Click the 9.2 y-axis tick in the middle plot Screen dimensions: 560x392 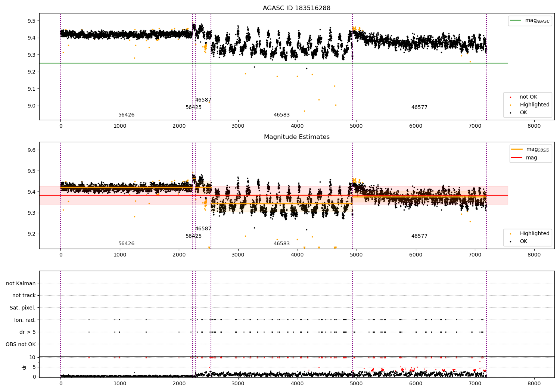[31, 234]
